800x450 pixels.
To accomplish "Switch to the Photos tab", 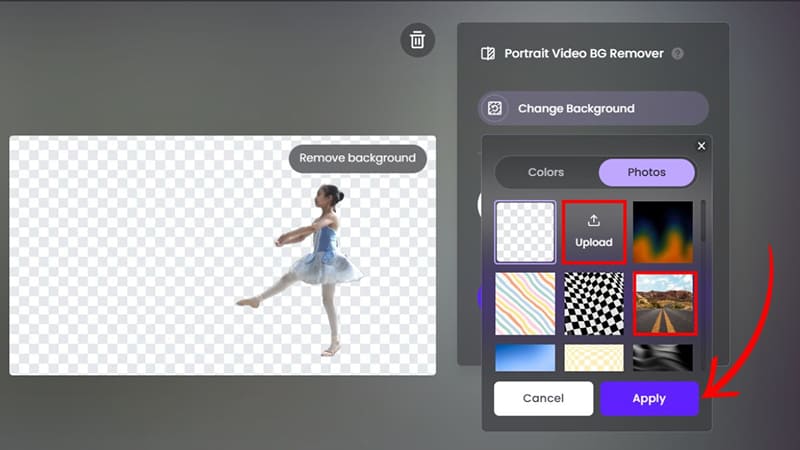I will tap(646, 172).
